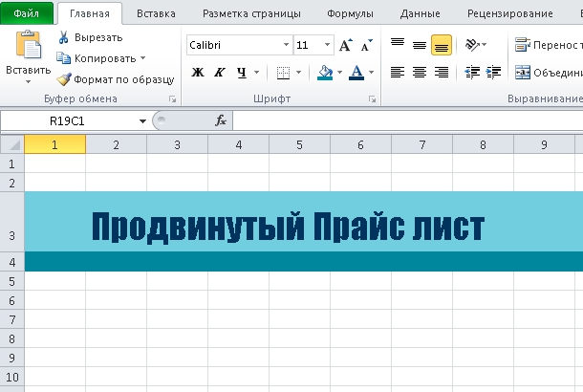Click the green Файл button
Screen dimensions: 583x392
(x=26, y=13)
